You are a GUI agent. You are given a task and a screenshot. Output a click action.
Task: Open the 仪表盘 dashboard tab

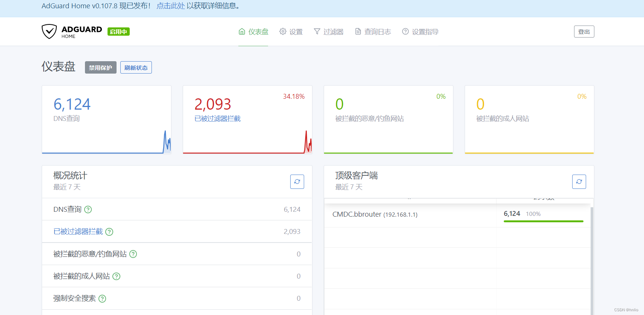pyautogui.click(x=253, y=32)
